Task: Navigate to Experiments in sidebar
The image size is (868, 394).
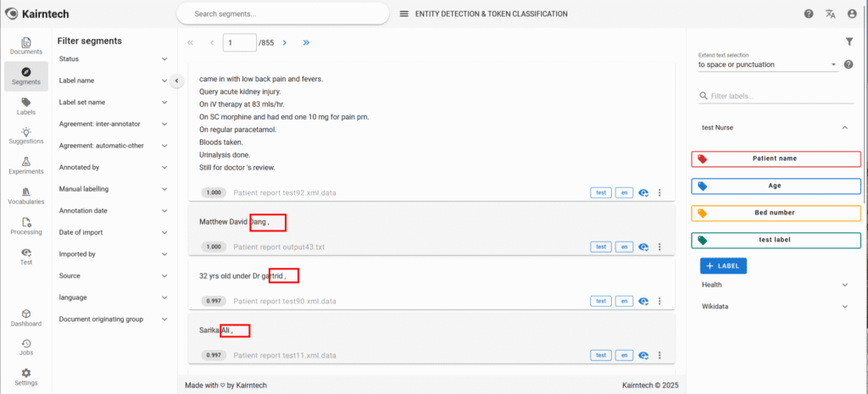Action: point(26,164)
